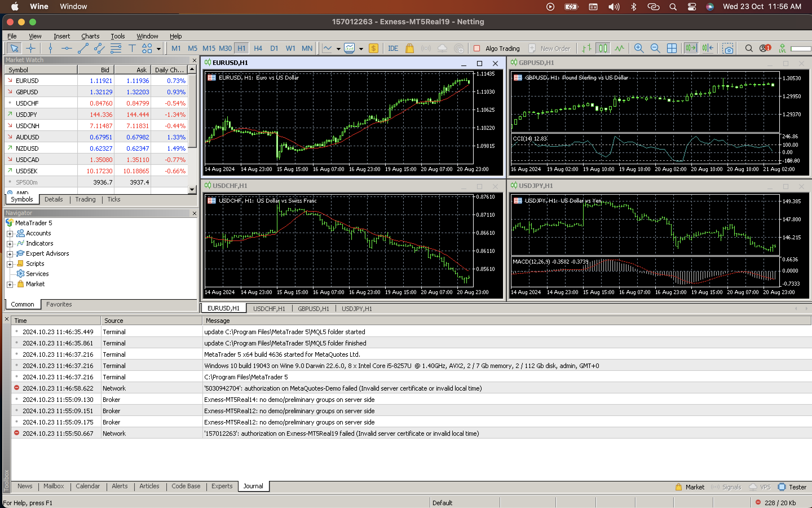Click the macOS volume icon
This screenshot has width=812, height=508.
click(x=614, y=7)
